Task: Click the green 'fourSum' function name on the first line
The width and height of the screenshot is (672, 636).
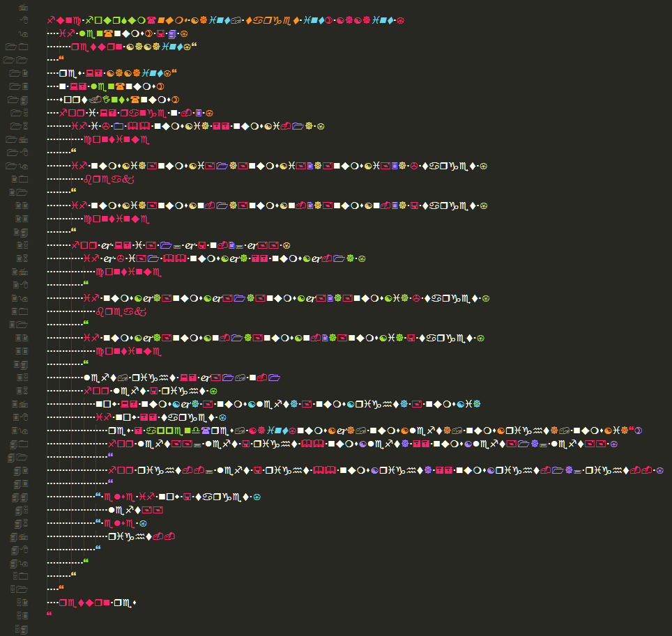Action: pos(114,20)
